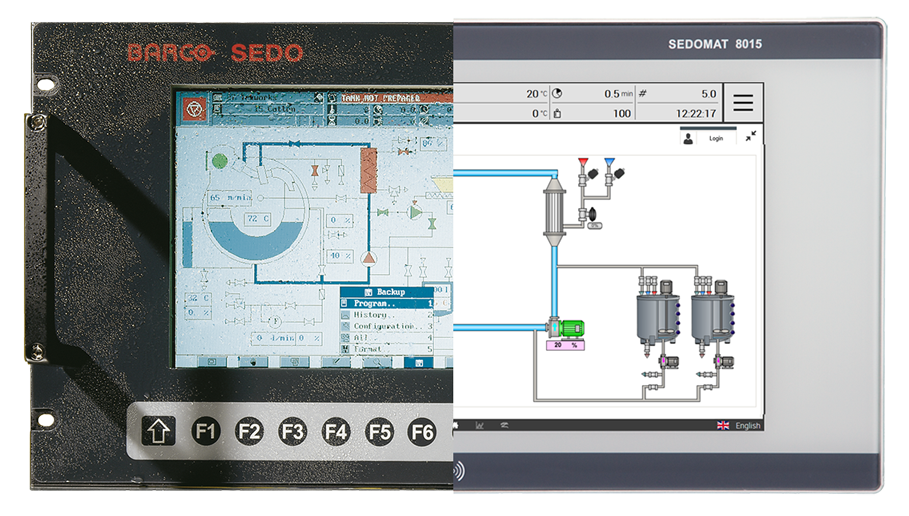Click the dosing pump under right tank

(x=723, y=362)
